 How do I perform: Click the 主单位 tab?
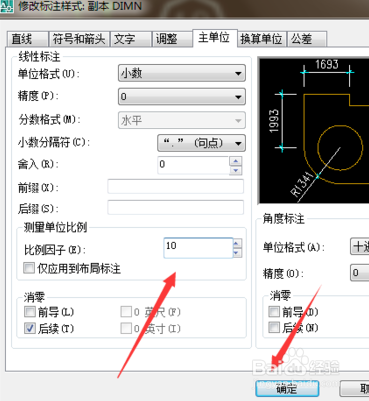215,38
